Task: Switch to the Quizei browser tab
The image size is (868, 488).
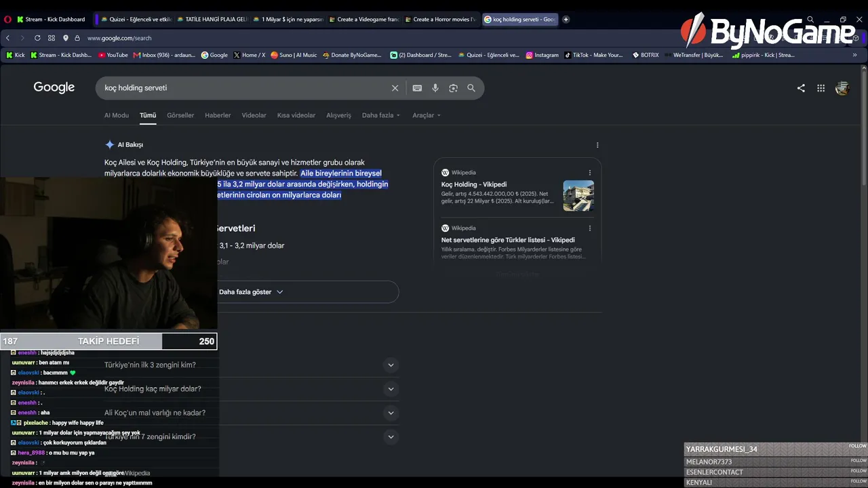Action: click(x=136, y=20)
